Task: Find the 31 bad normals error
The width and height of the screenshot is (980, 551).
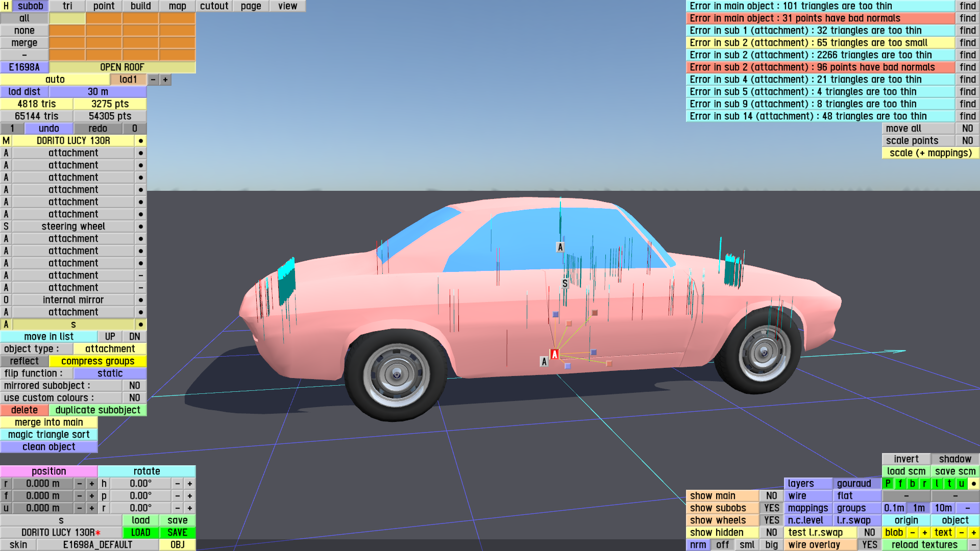Action: (x=967, y=18)
